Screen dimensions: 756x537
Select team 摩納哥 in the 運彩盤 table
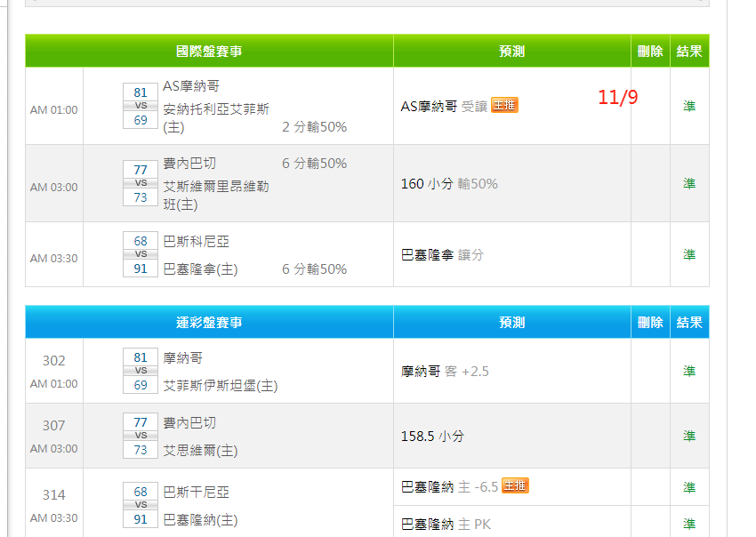pyautogui.click(x=182, y=357)
